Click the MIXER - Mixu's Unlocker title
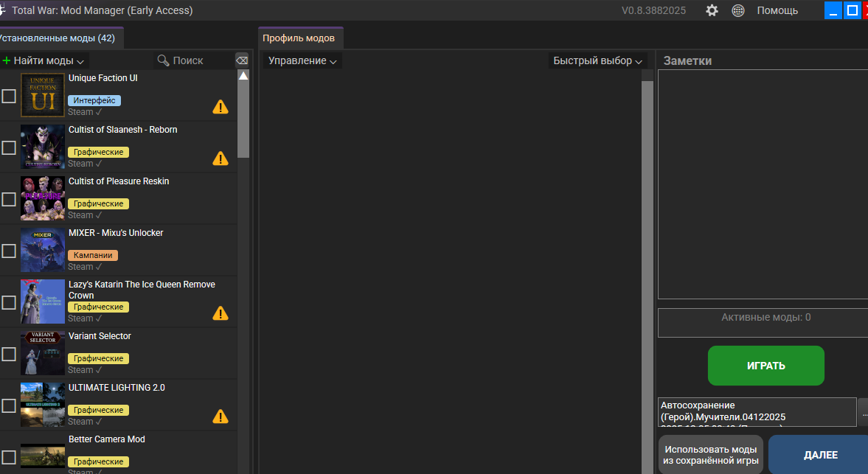868x474 pixels. pyautogui.click(x=116, y=233)
